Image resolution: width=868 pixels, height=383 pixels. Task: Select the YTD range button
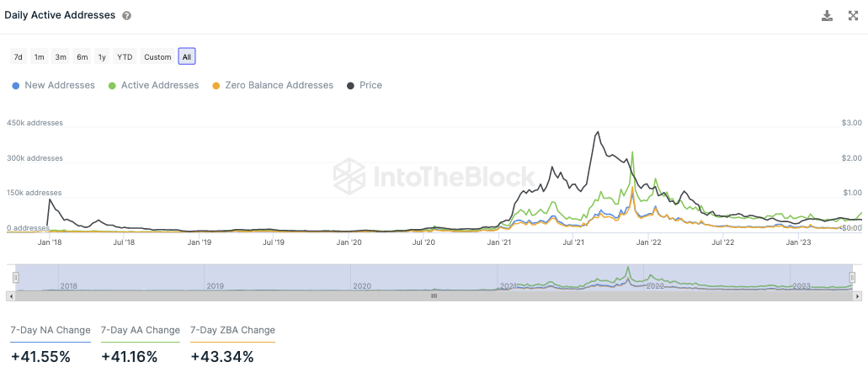[125, 57]
